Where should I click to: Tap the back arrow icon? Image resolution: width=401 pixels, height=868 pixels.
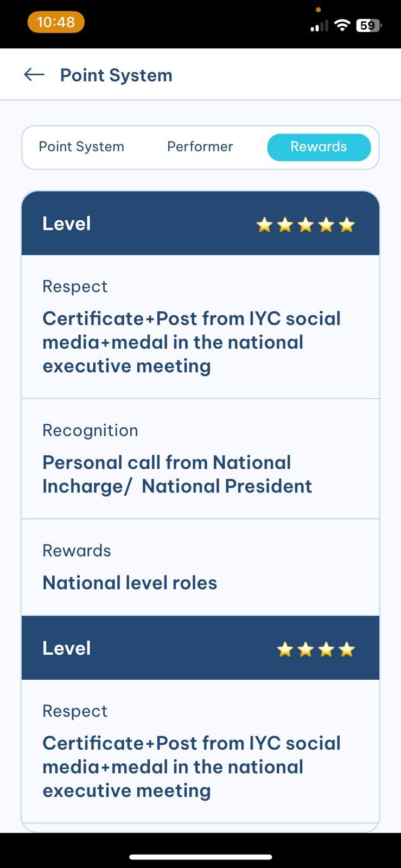(34, 74)
